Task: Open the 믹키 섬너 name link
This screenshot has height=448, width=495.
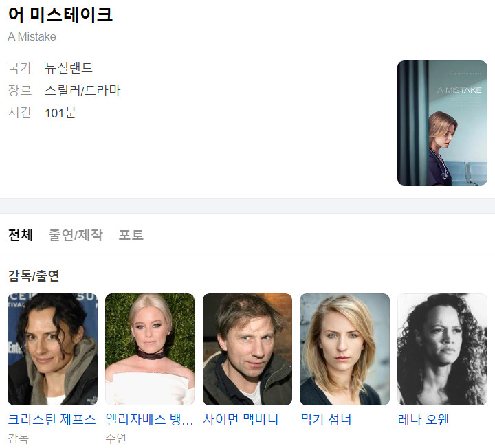Action: click(x=326, y=419)
